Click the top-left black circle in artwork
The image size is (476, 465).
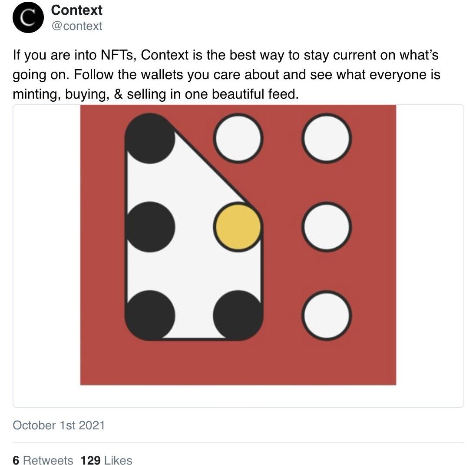click(x=149, y=138)
